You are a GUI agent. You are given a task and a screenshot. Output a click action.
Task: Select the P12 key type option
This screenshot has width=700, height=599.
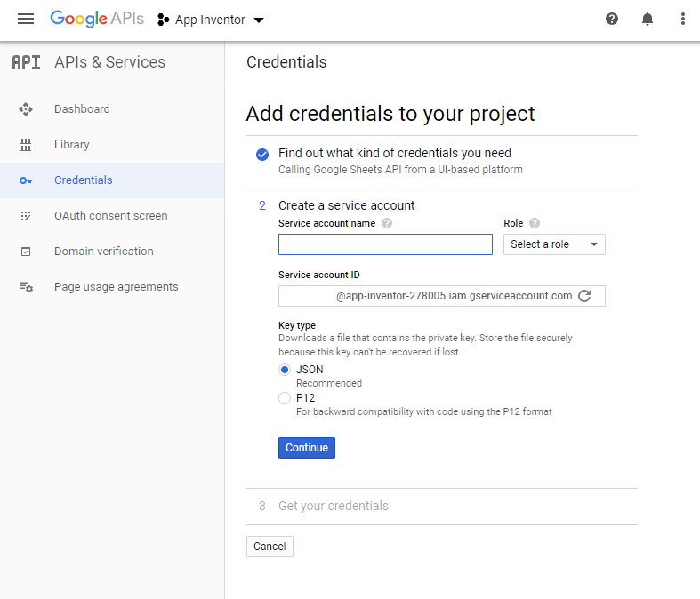(x=285, y=398)
